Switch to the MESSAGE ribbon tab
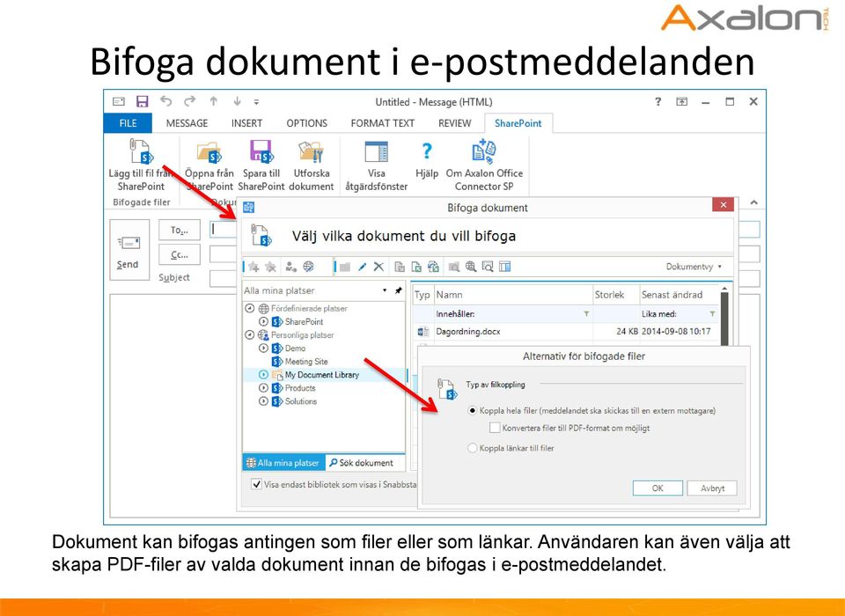The height and width of the screenshot is (616, 845). 187,123
